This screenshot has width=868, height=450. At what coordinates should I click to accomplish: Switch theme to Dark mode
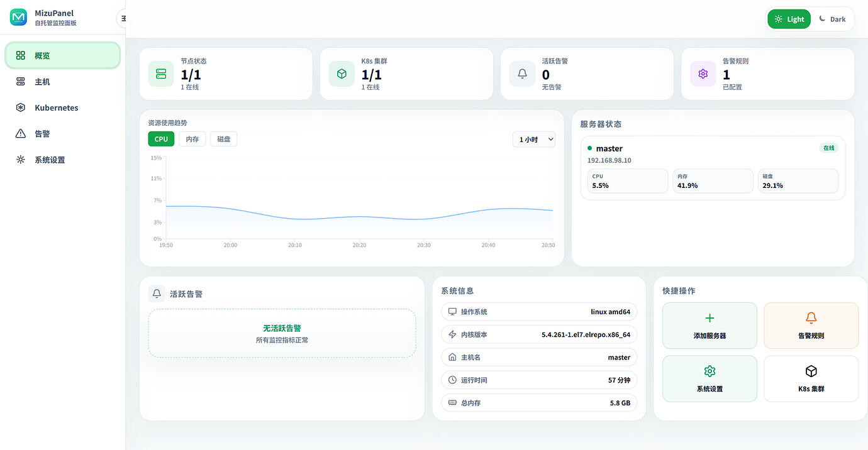832,19
